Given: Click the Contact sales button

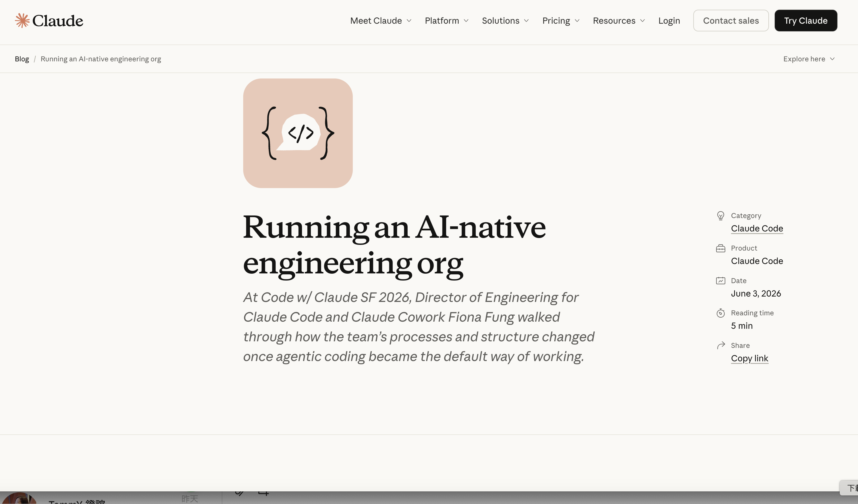Looking at the screenshot, I should click(731, 21).
